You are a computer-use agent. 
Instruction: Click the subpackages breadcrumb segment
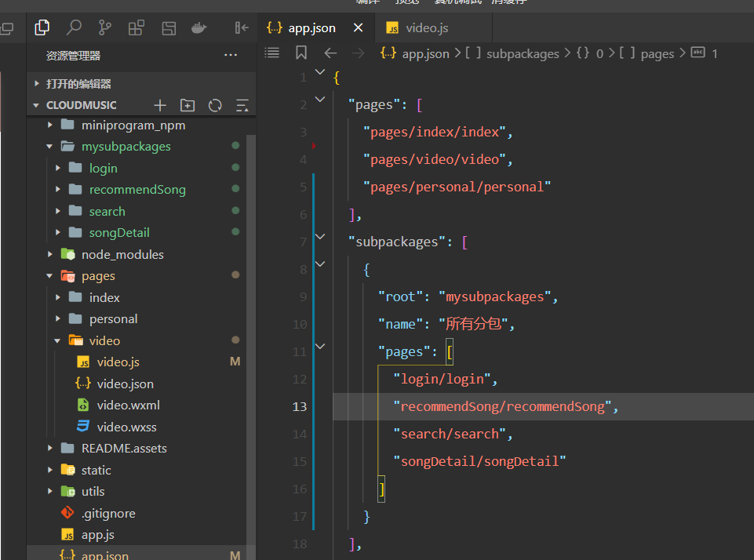pyautogui.click(x=522, y=53)
